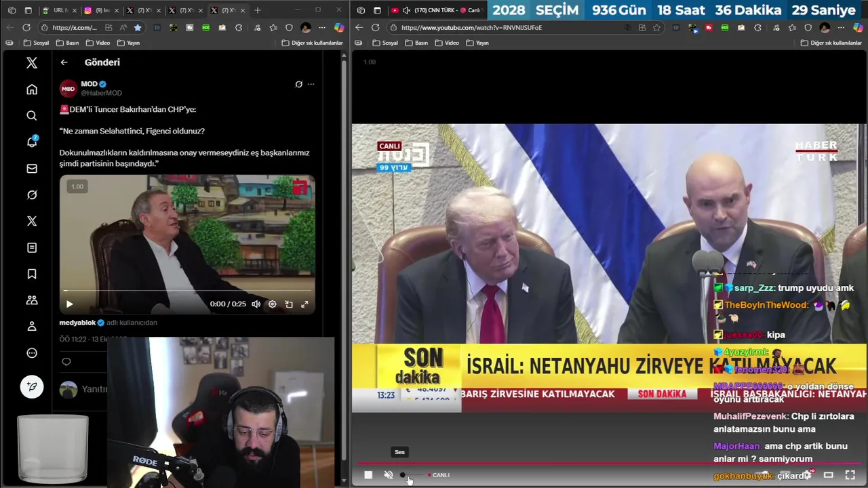Open workspaces icon in left browser
Image resolution: width=868 pixels, height=488 pixels.
(x=12, y=10)
